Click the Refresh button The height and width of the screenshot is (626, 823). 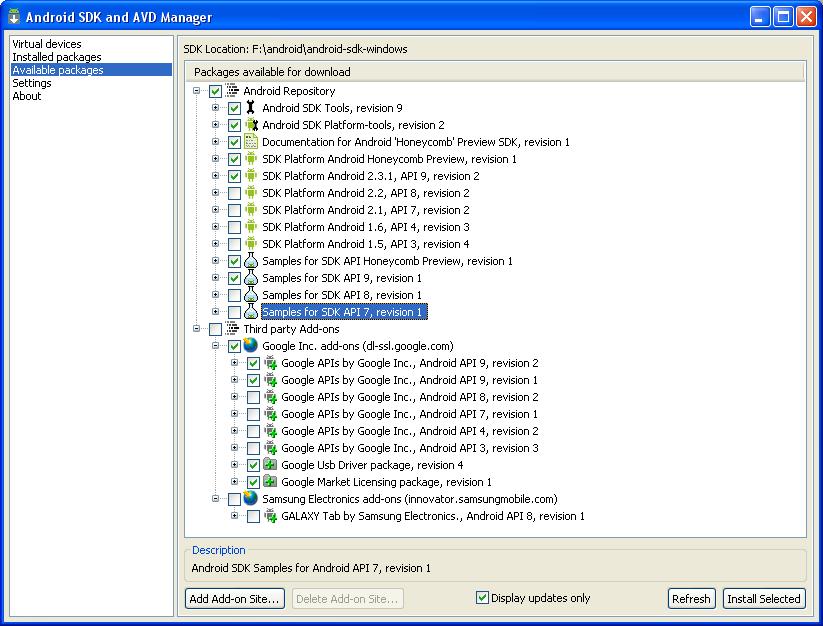tap(691, 599)
